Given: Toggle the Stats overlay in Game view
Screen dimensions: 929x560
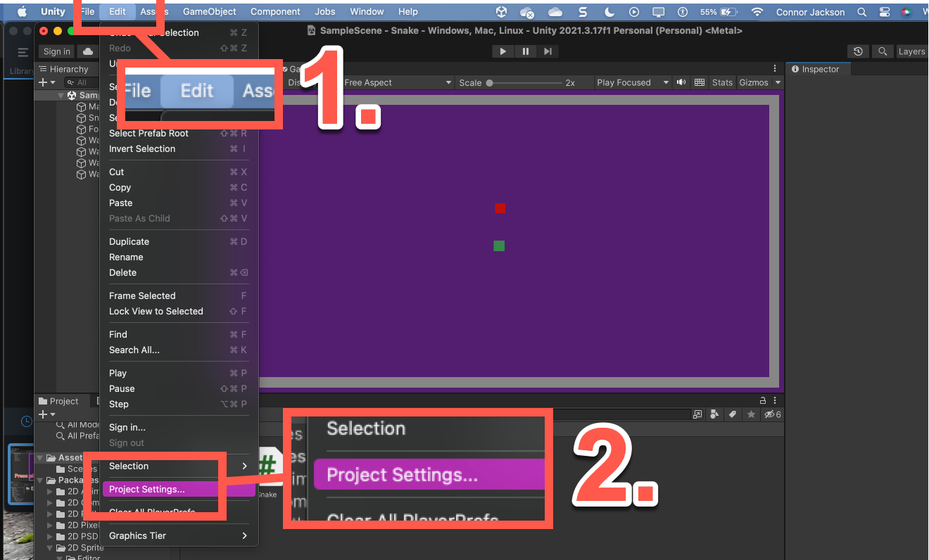Looking at the screenshot, I should 722,82.
